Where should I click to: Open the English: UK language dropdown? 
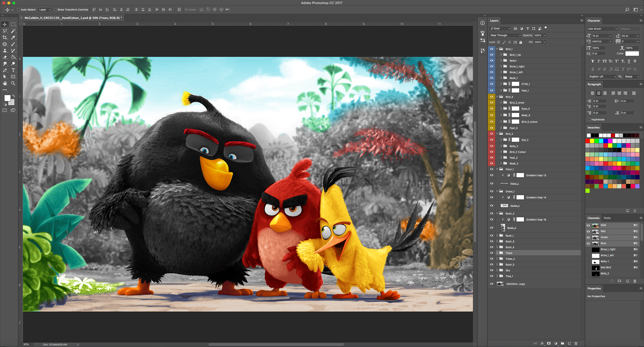(x=602, y=76)
